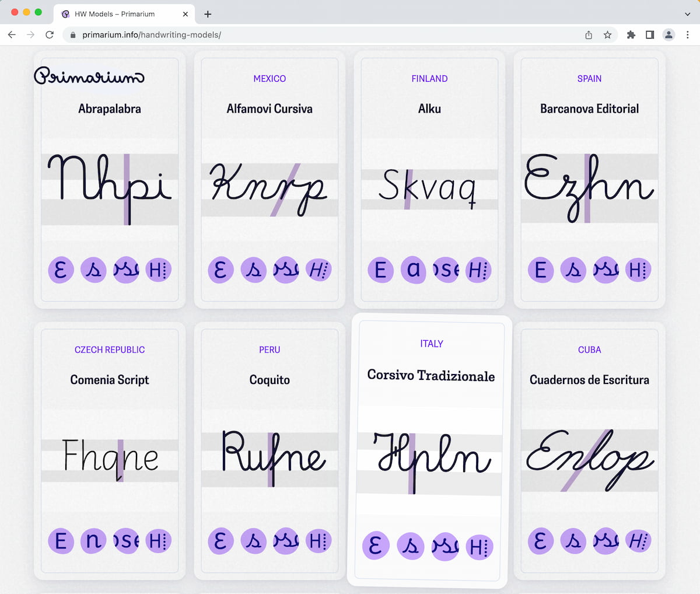
Task: Open a new browser tab
Action: pos(208,14)
